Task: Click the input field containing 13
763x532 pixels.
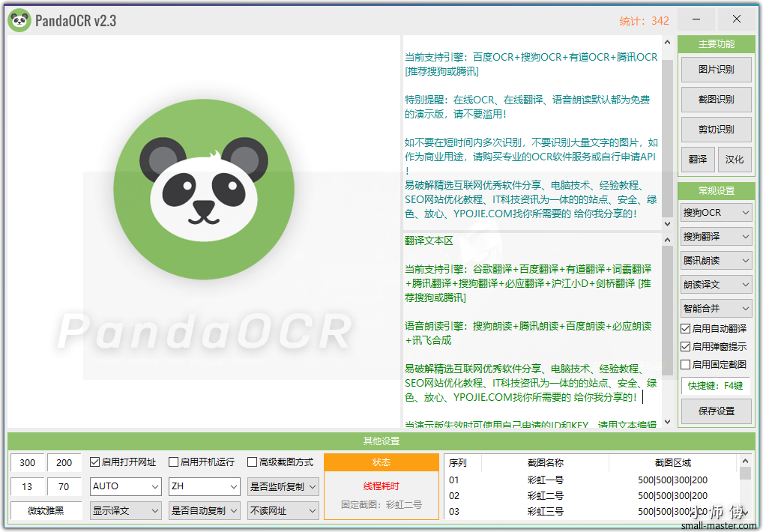Action: [x=27, y=486]
